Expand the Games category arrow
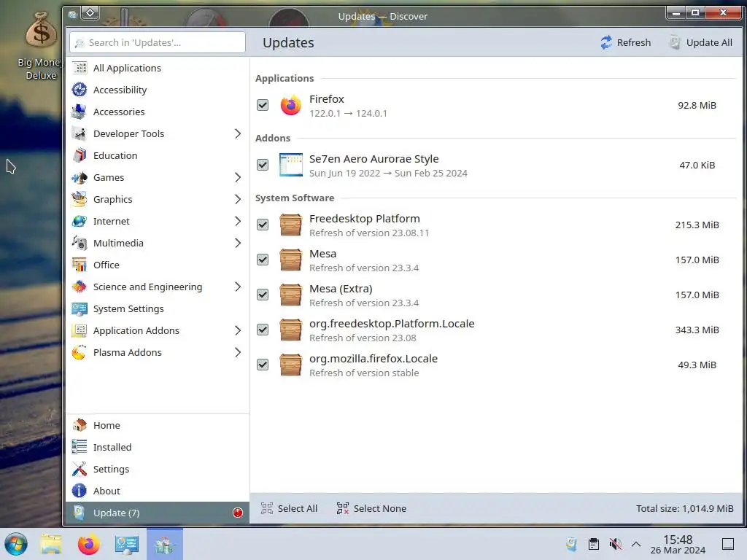This screenshot has width=747, height=560. click(x=238, y=178)
